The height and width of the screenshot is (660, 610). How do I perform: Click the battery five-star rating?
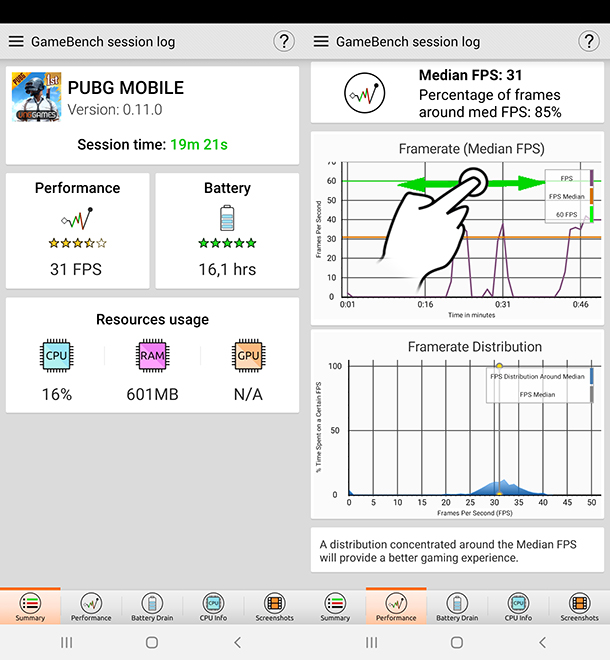227,243
